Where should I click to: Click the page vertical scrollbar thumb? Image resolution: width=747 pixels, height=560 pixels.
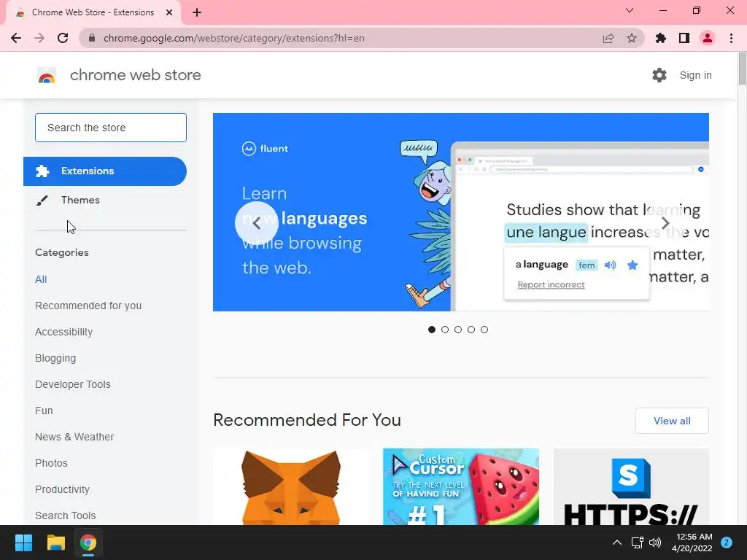(x=742, y=69)
